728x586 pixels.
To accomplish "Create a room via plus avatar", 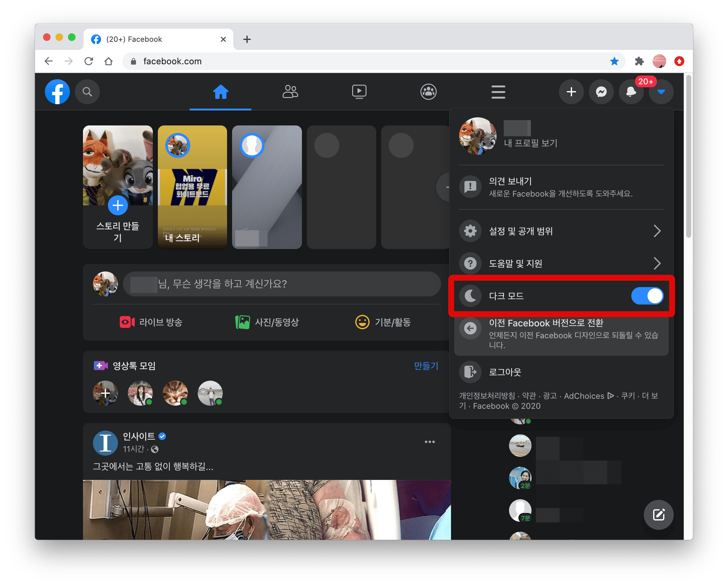I will (x=106, y=393).
